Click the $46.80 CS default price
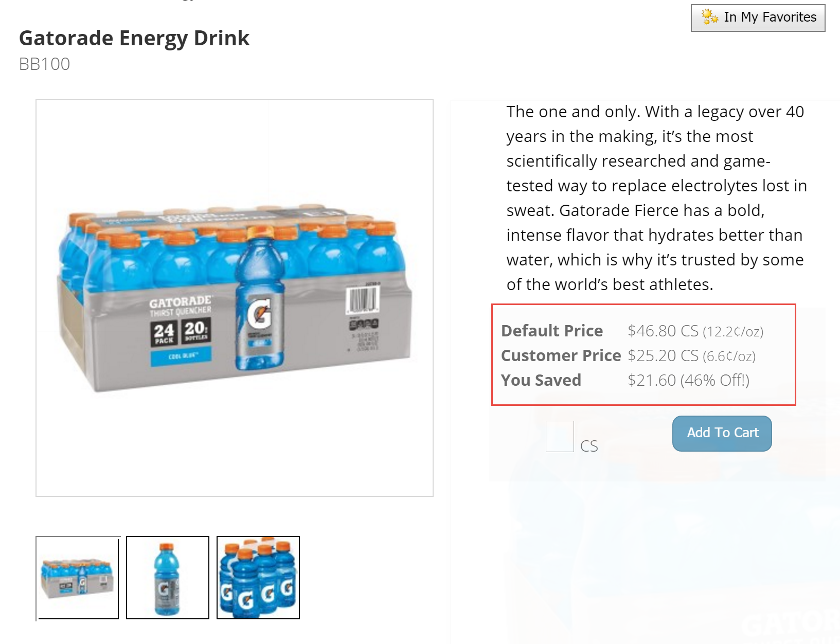The width and height of the screenshot is (840, 644). [x=663, y=331]
